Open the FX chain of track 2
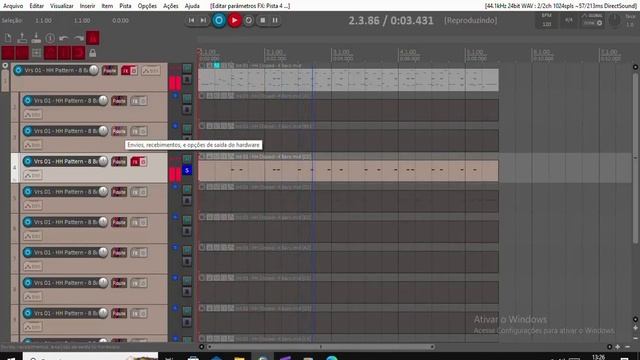Screen dimensions: 640x360 click(x=135, y=101)
